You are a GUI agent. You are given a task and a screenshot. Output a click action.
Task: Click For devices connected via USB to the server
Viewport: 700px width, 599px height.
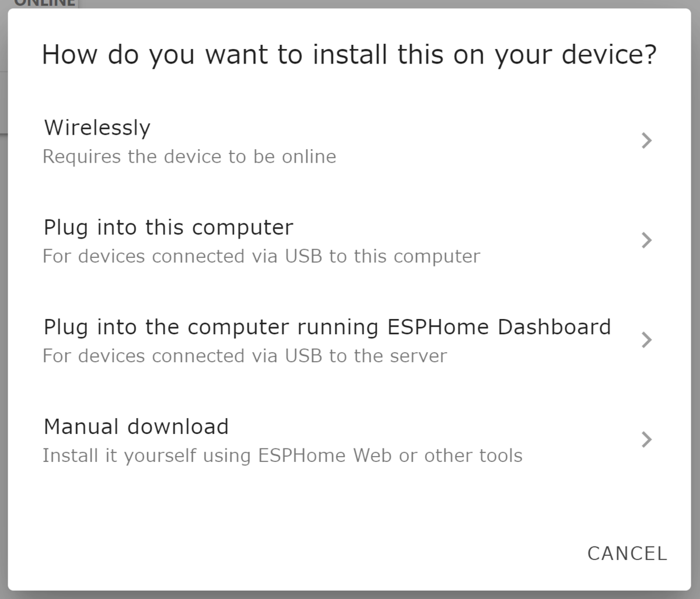[x=244, y=356]
